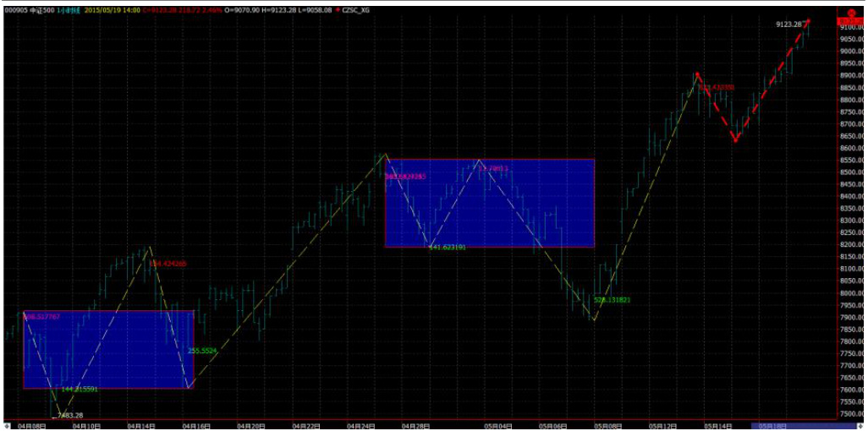Click the 7483.28 low price label

coord(69,415)
